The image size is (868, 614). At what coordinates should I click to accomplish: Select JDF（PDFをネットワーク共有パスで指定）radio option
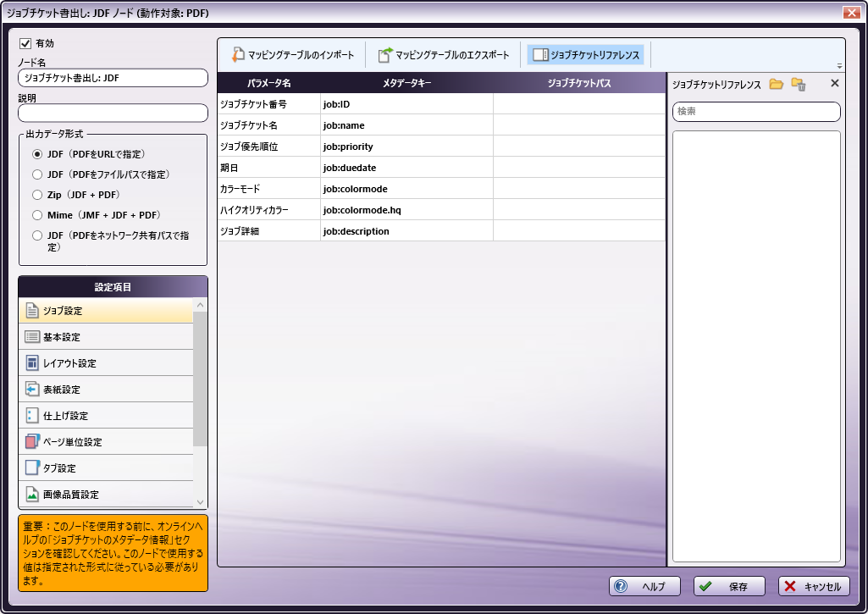pyautogui.click(x=37, y=235)
